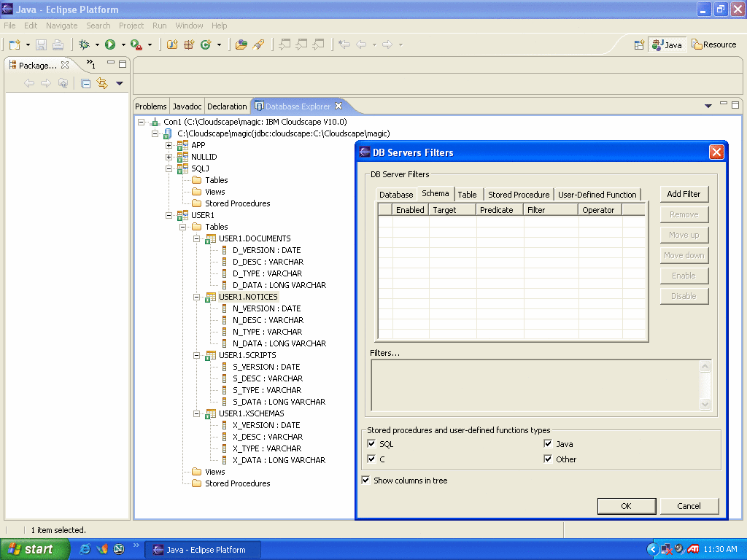This screenshot has width=747, height=560.
Task: Switch to the Stored Procedure filter tab
Action: click(518, 195)
